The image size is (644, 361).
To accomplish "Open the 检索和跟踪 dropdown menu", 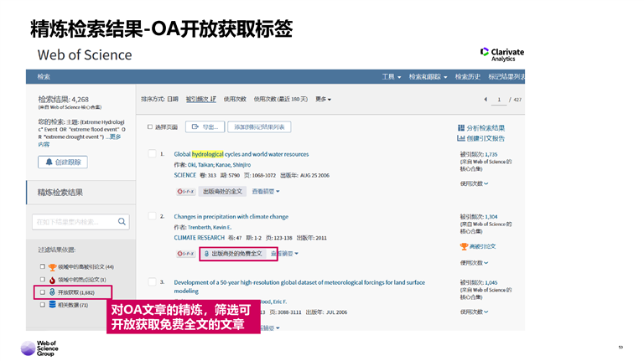I will [428, 77].
